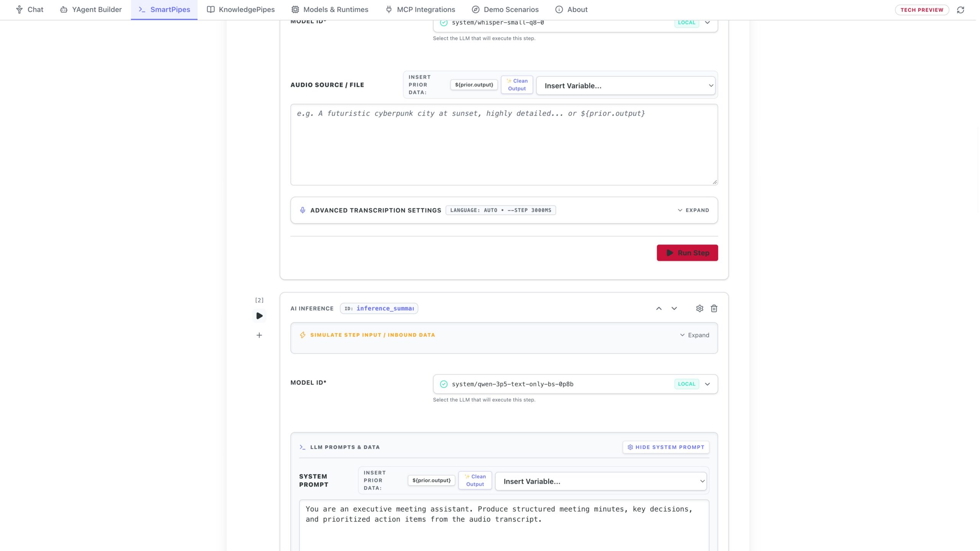Open Insert Variable dropdown for Audio Source
This screenshot has height=551, width=980.
click(x=626, y=86)
